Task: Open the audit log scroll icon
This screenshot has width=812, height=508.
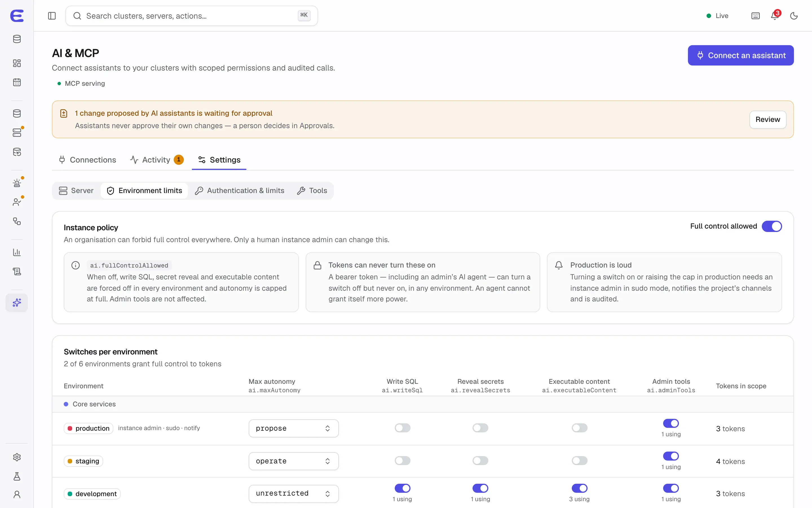Action: (17, 271)
